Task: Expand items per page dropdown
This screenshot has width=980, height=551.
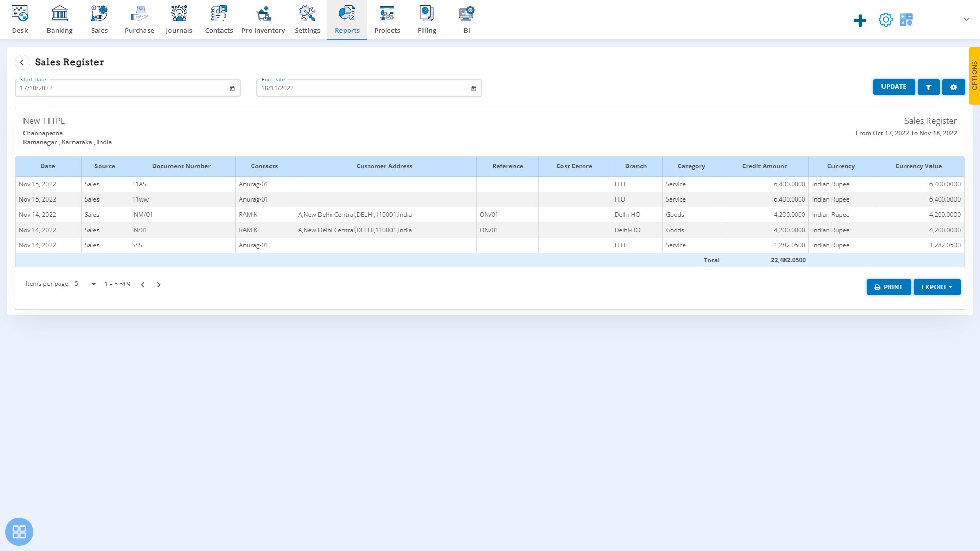Action: click(94, 284)
